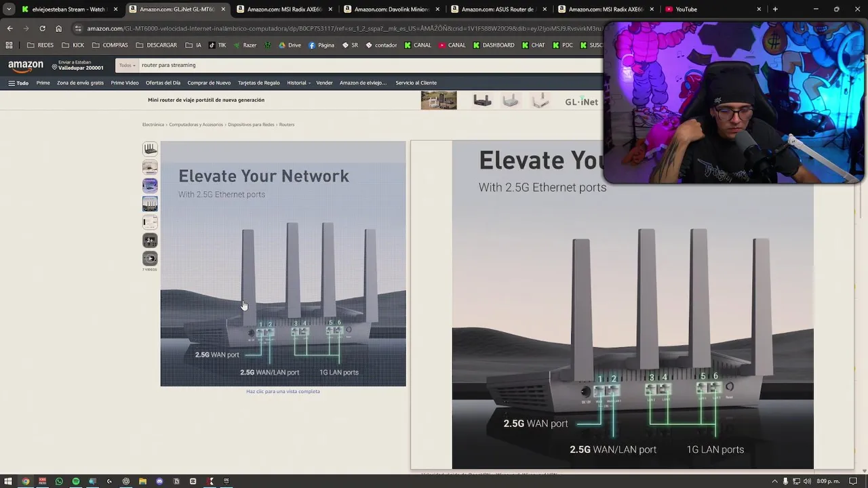This screenshot has width=868, height=488.
Task: Open the IA bookmark folder
Action: pyautogui.click(x=193, y=45)
